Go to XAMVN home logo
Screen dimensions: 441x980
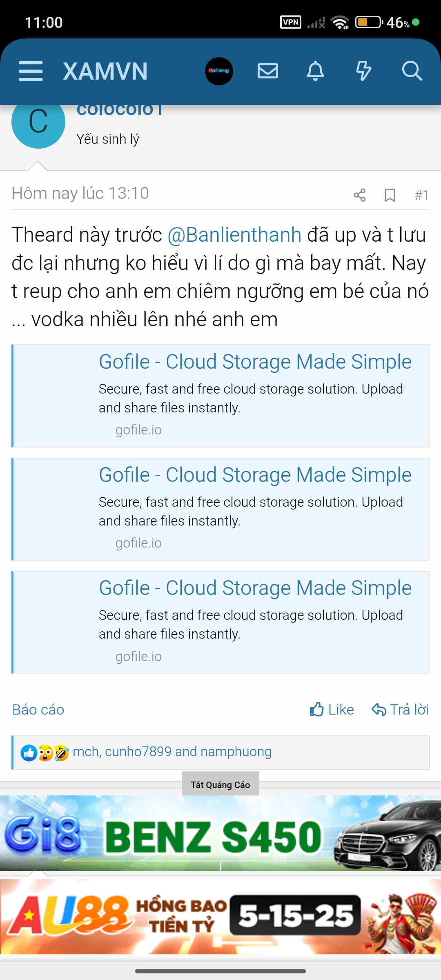pos(105,71)
